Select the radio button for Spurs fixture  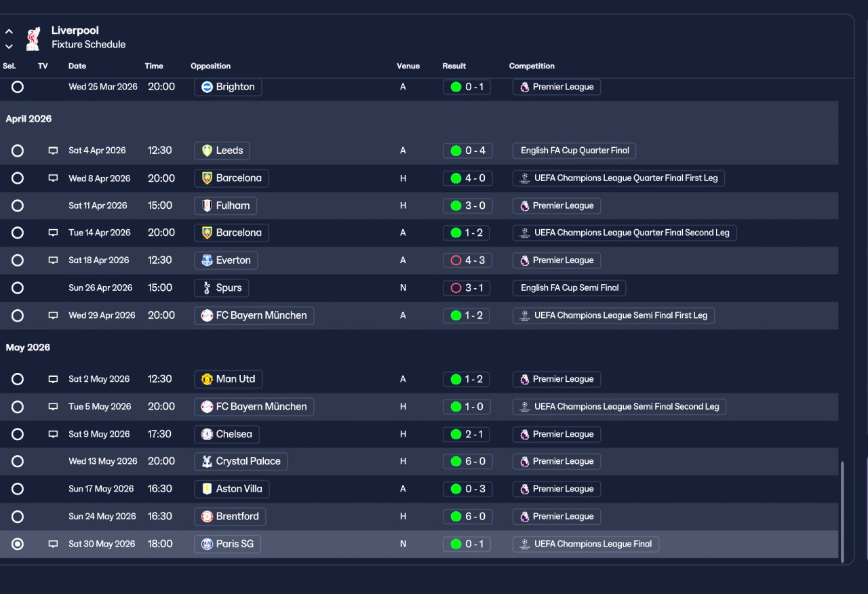pos(18,288)
